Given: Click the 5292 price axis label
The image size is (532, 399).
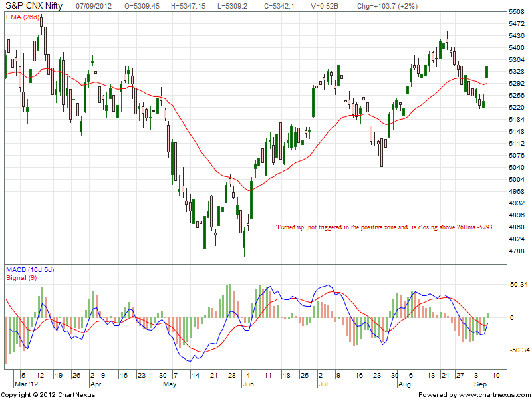Looking at the screenshot, I should tap(517, 84).
